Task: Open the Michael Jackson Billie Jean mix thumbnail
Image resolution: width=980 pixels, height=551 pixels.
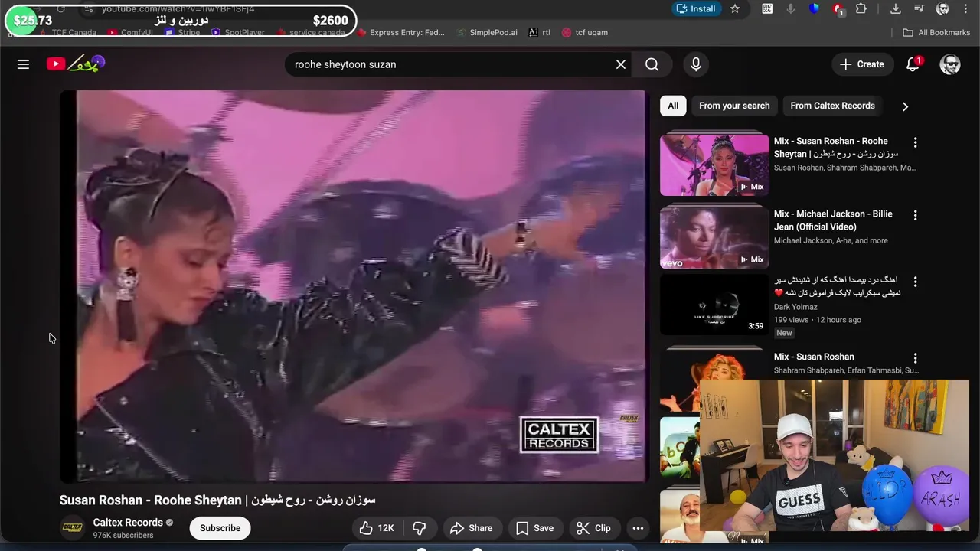Action: (x=714, y=238)
